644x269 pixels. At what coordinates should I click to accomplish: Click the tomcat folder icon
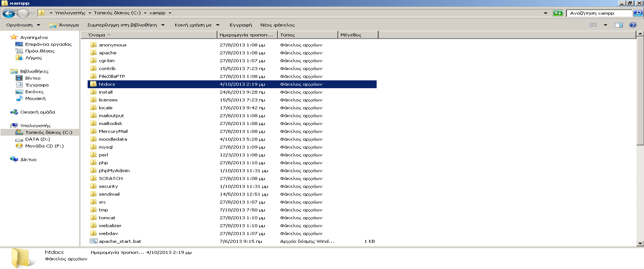(x=93, y=218)
